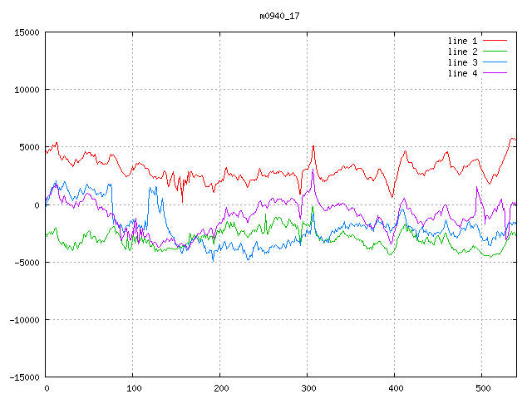Select the -5000 y-axis tick label
The image size is (532, 399).
pyautogui.click(x=27, y=262)
